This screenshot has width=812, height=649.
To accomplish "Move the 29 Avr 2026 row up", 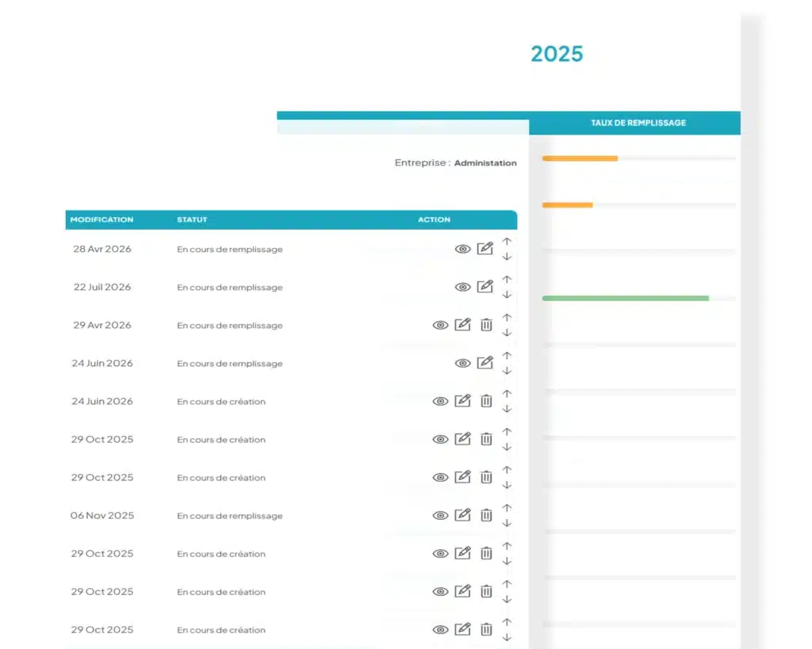I will (x=507, y=318).
